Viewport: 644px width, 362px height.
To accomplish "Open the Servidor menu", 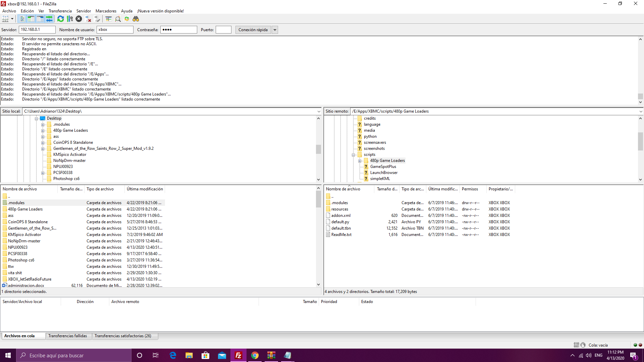I will click(84, 11).
